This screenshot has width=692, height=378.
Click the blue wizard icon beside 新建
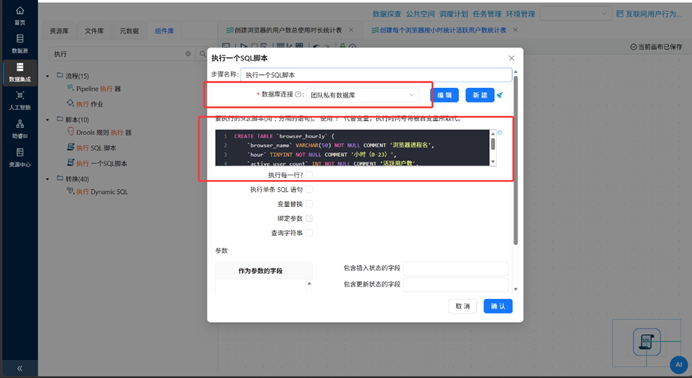(500, 95)
